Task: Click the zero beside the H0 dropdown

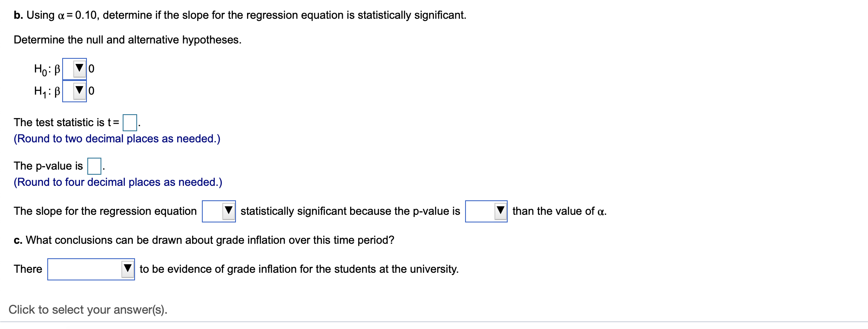Action: 92,69
